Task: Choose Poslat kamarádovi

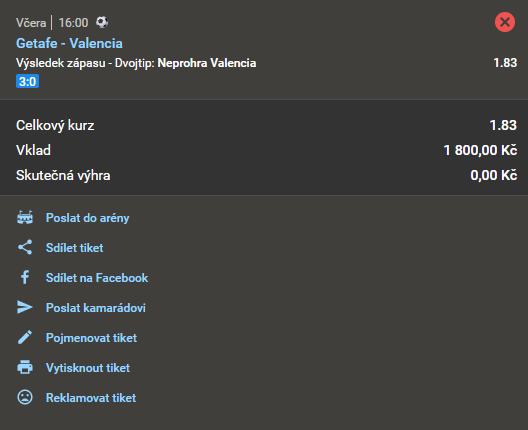Action: click(96, 308)
